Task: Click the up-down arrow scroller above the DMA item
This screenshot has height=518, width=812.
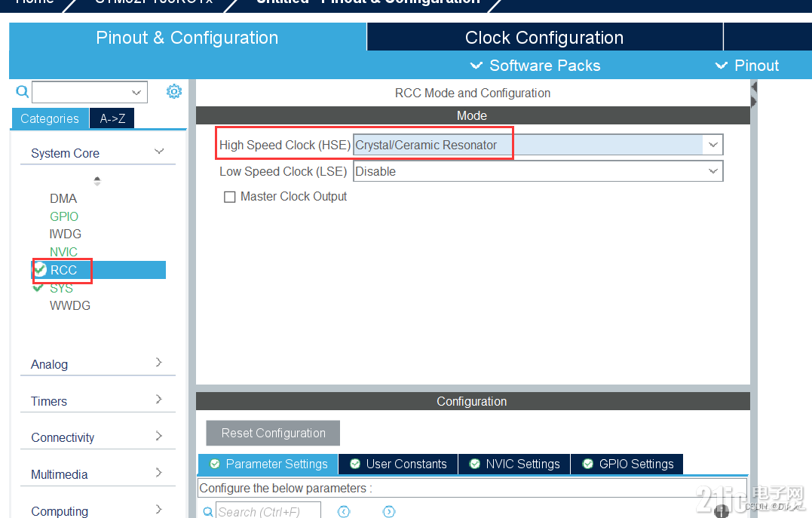Action: 97,181
